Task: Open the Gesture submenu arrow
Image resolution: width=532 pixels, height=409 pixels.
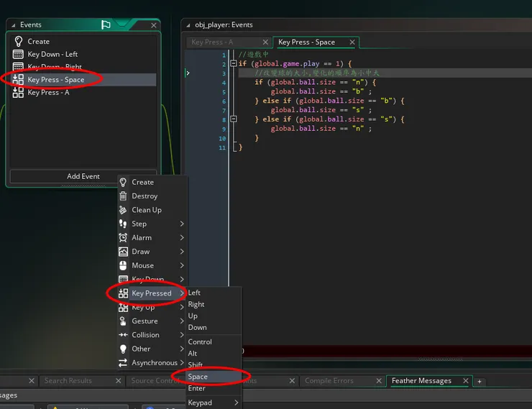Action: tap(182, 321)
